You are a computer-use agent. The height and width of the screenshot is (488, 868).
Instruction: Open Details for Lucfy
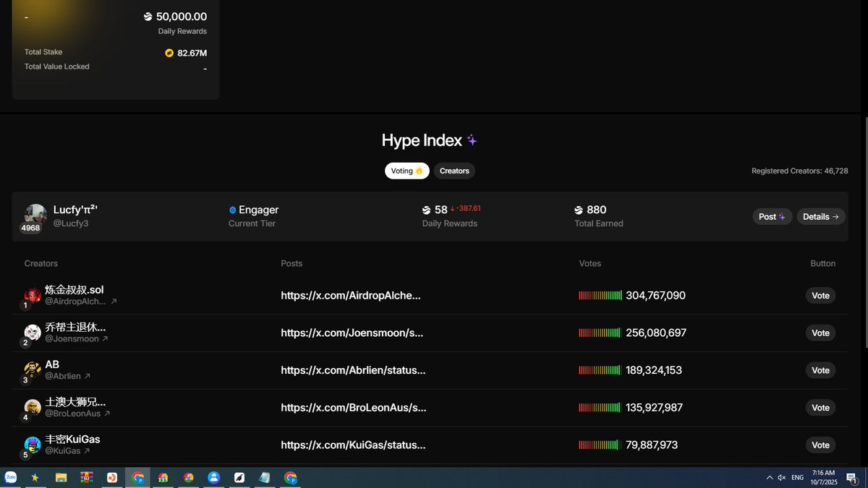[x=821, y=217]
